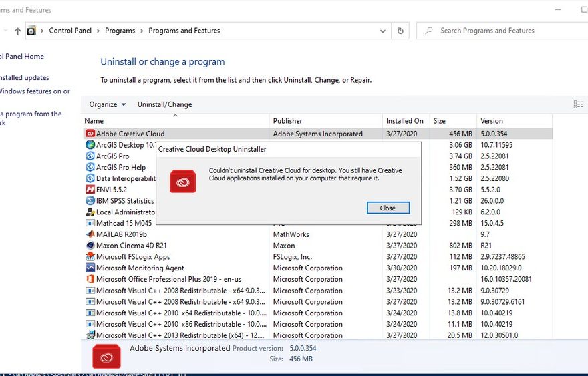Click the search magnifier icon
The image size is (588, 376).
click(428, 30)
